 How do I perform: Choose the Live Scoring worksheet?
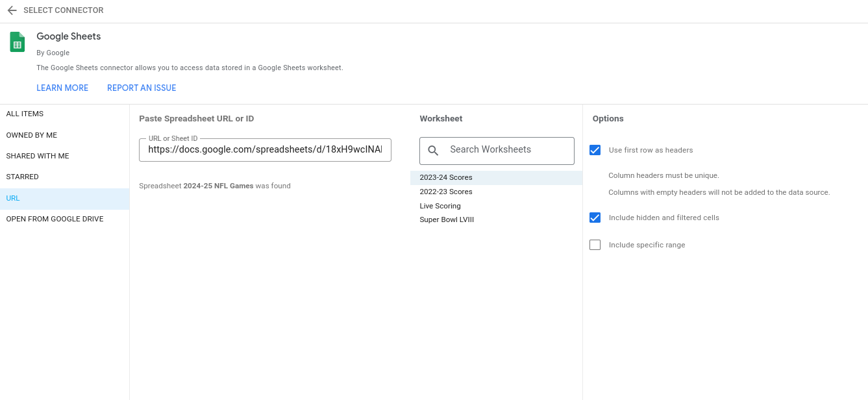[x=440, y=206]
